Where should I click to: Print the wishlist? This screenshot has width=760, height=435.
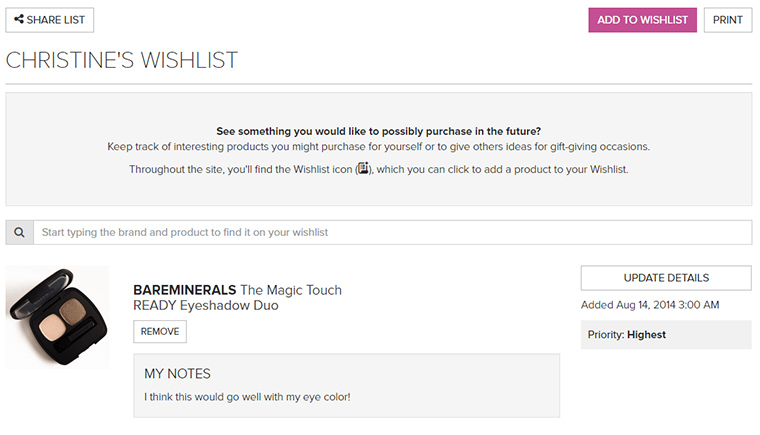click(728, 20)
